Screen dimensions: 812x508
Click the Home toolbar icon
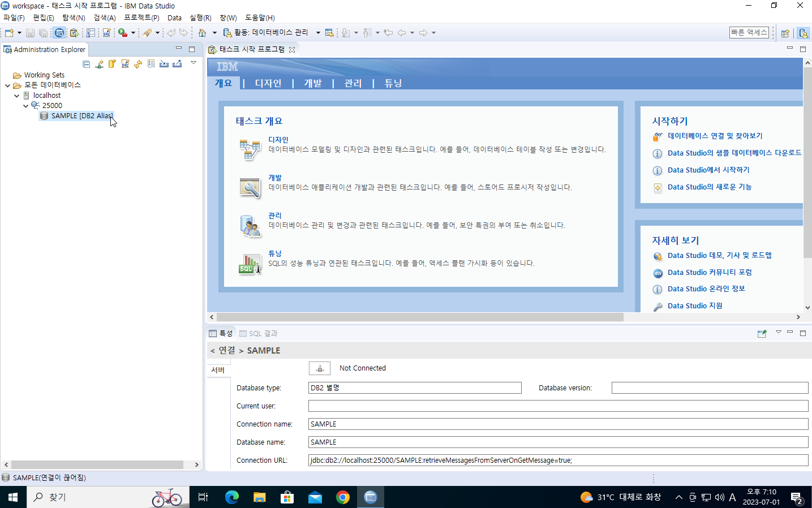coord(202,33)
